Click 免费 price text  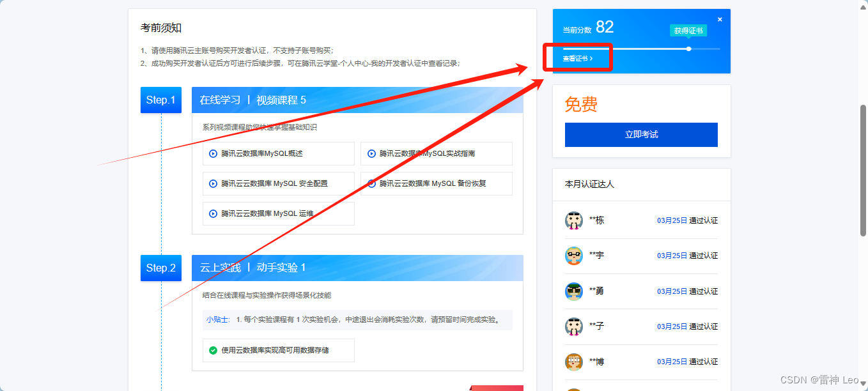point(581,104)
